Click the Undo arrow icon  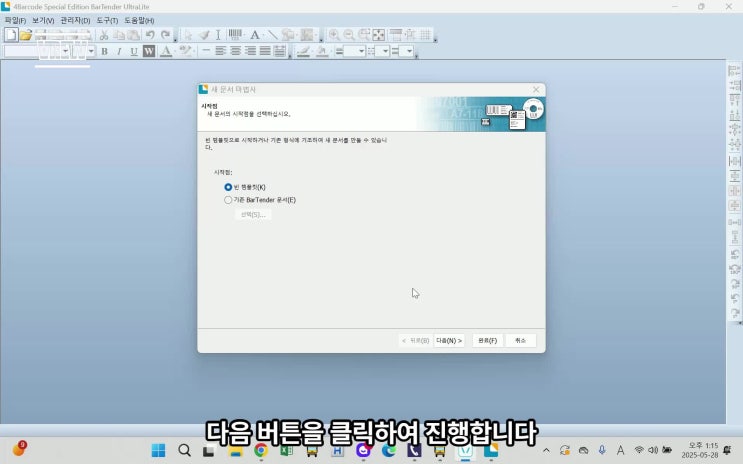149,35
